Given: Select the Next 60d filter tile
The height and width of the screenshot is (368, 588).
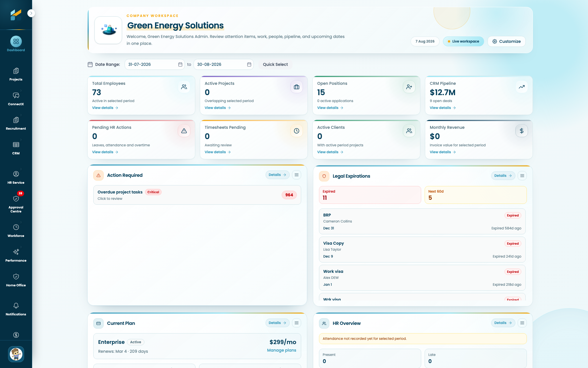Looking at the screenshot, I should (475, 195).
